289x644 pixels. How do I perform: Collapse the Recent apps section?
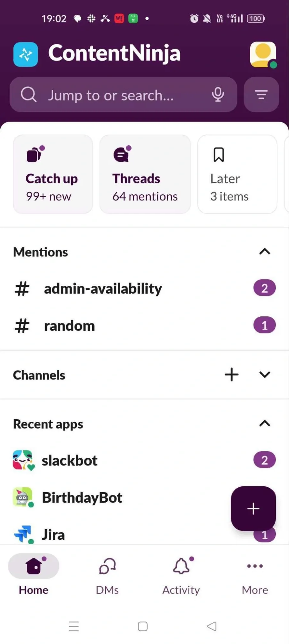click(264, 424)
